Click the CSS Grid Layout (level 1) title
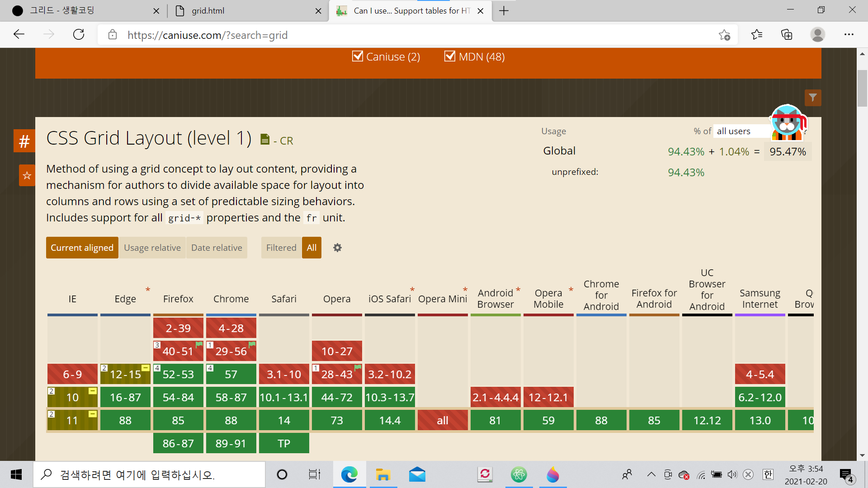The width and height of the screenshot is (868, 488). [x=149, y=138]
